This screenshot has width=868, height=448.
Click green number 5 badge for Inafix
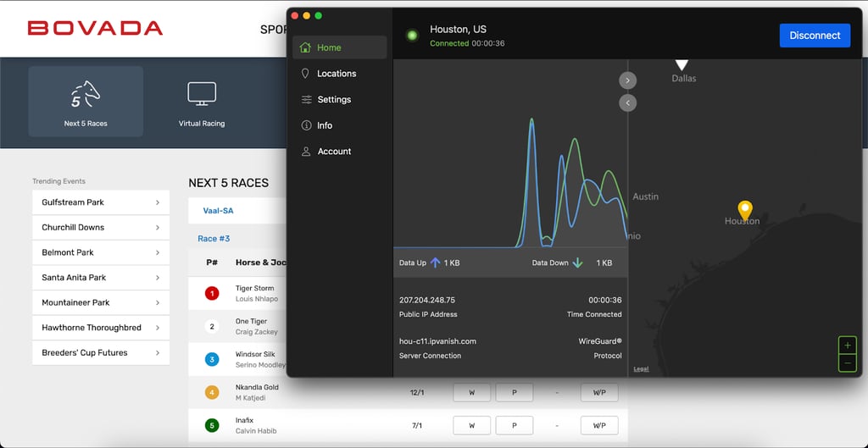212,425
